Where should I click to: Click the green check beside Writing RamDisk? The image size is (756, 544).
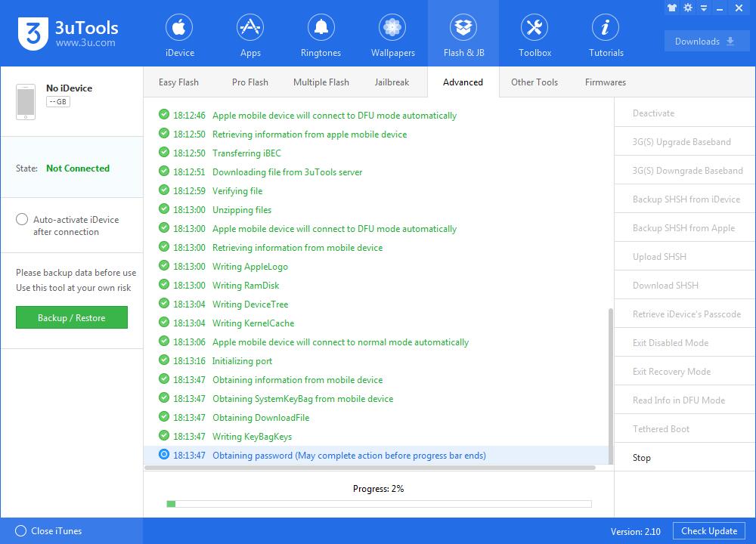[164, 284]
